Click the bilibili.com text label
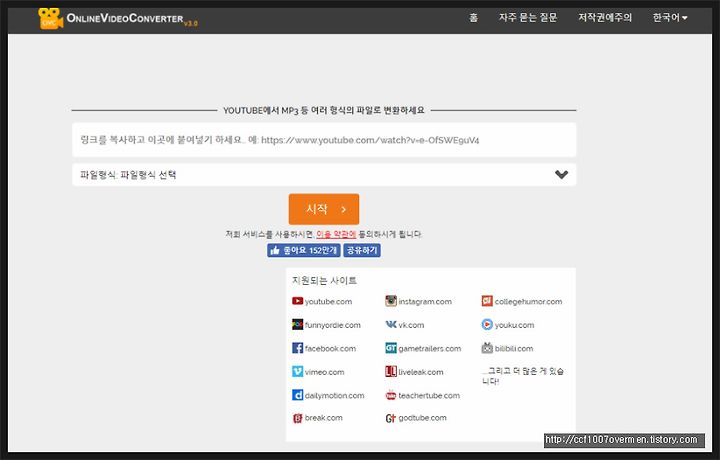Image resolution: width=720 pixels, height=460 pixels. pos(514,348)
